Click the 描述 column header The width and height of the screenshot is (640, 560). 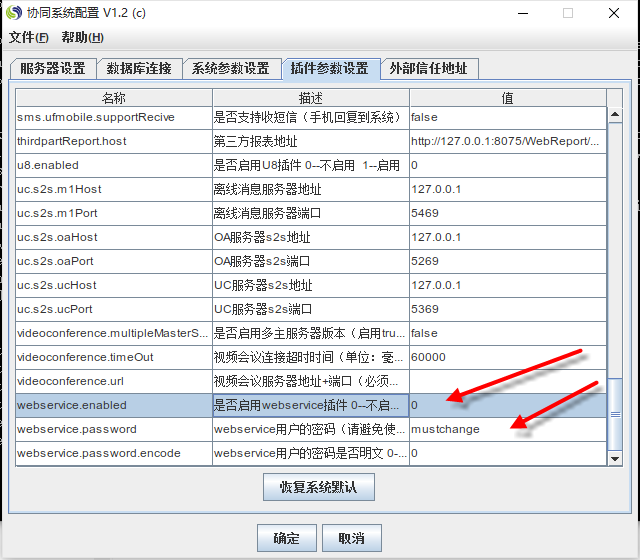click(311, 98)
